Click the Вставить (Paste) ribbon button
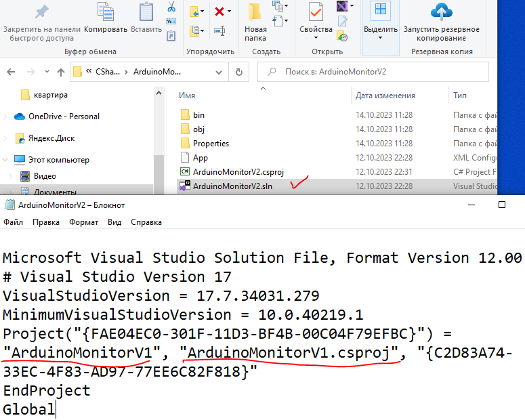Viewport: 525px width, 420px height. click(146, 18)
